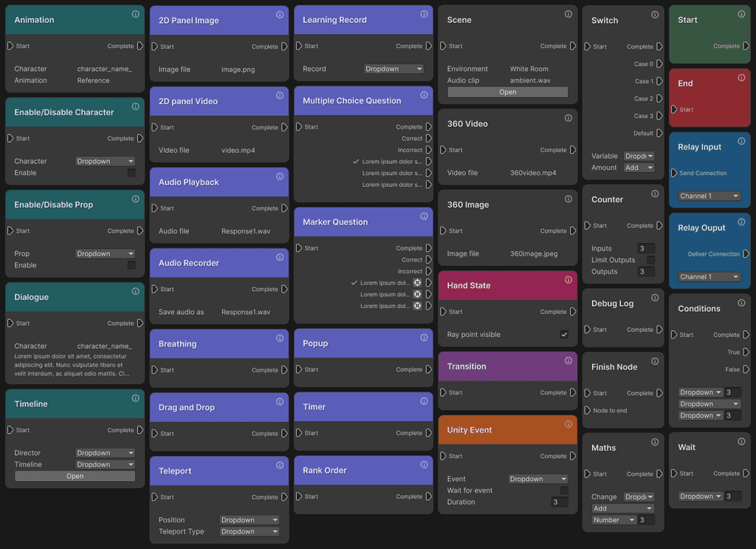
Task: Open info icon on 2D Panel Image node
Action: [x=280, y=15]
